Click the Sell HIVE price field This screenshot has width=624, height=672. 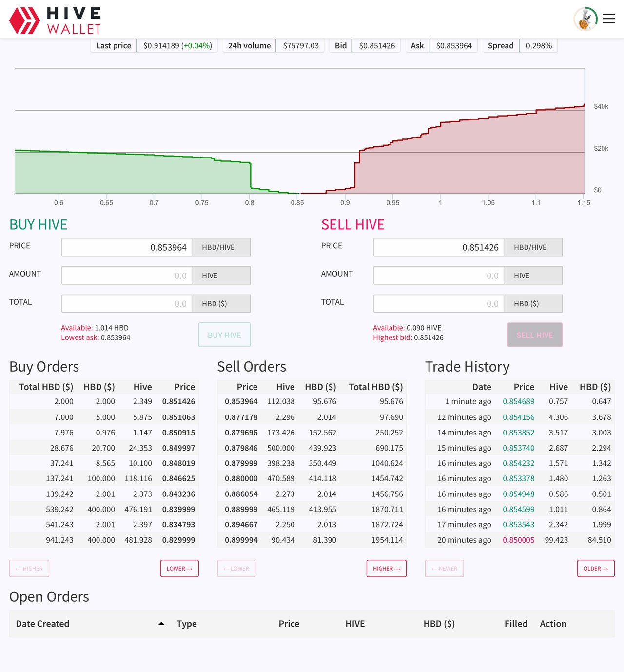click(x=439, y=247)
